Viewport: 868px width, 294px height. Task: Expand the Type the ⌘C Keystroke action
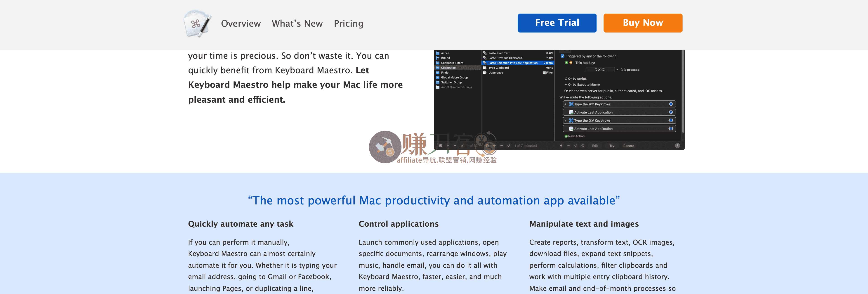[565, 104]
